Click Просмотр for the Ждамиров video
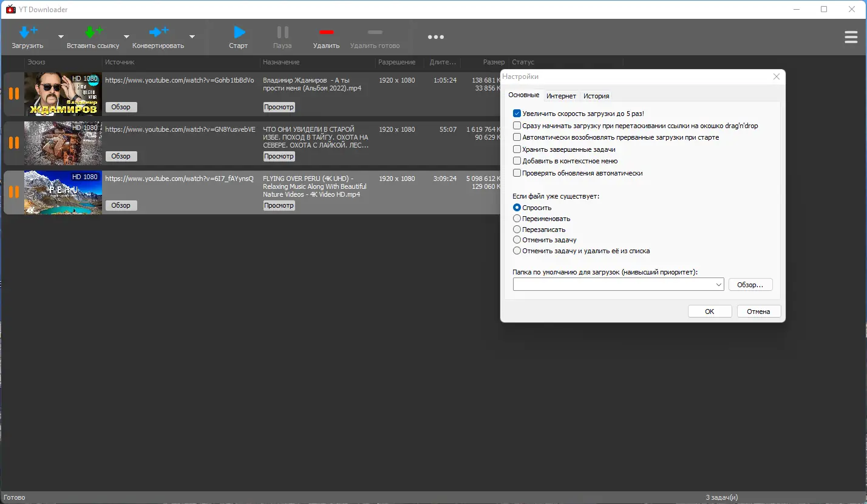This screenshot has width=867, height=504. [x=279, y=107]
